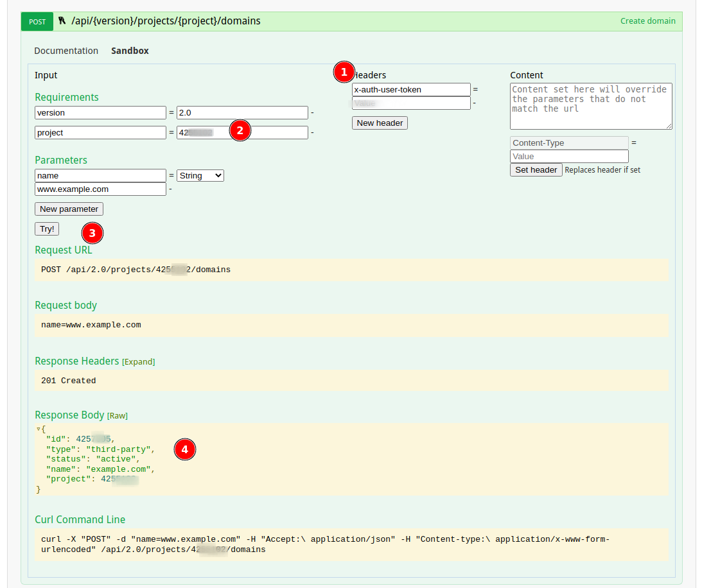This screenshot has height=588, width=702.
Task: Click the New parameter button
Action: [x=69, y=209]
